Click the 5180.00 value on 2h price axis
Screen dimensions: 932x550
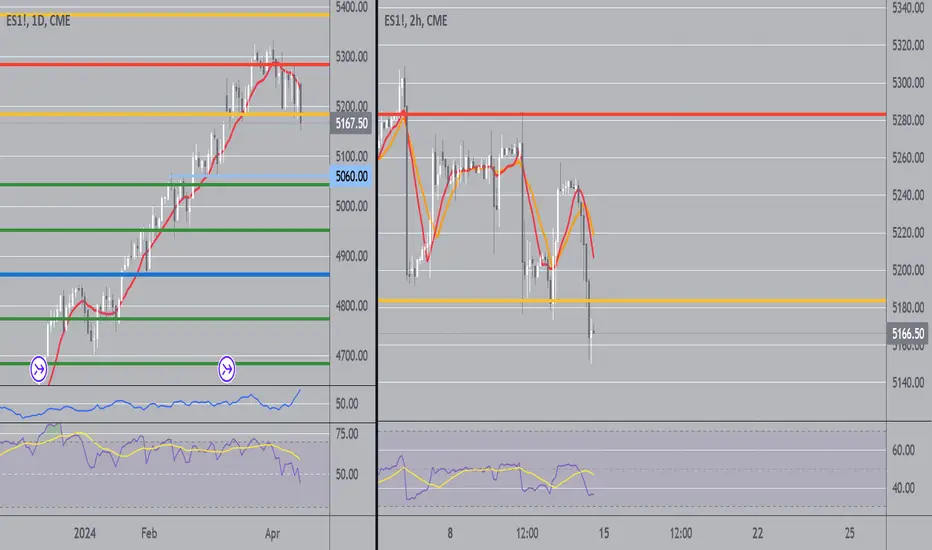pyautogui.click(x=908, y=307)
